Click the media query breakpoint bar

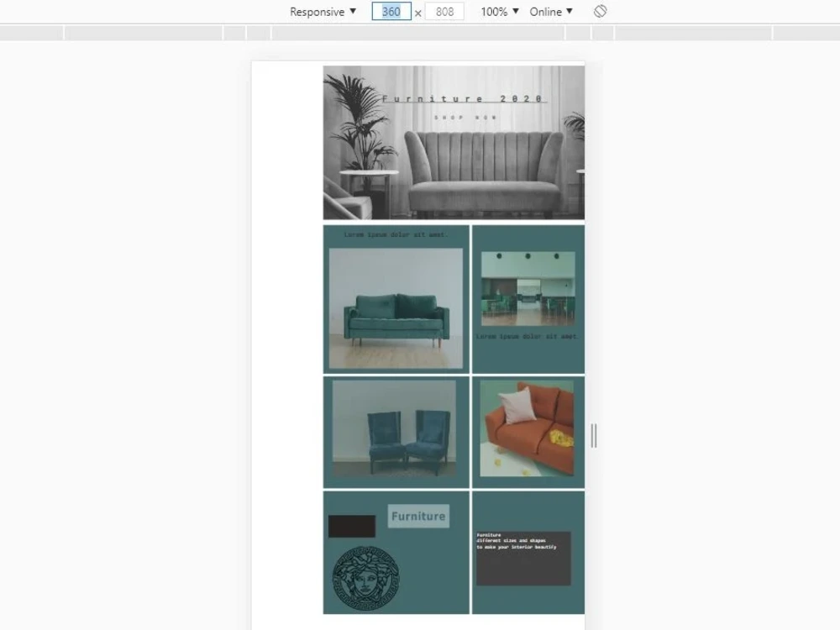(420, 33)
